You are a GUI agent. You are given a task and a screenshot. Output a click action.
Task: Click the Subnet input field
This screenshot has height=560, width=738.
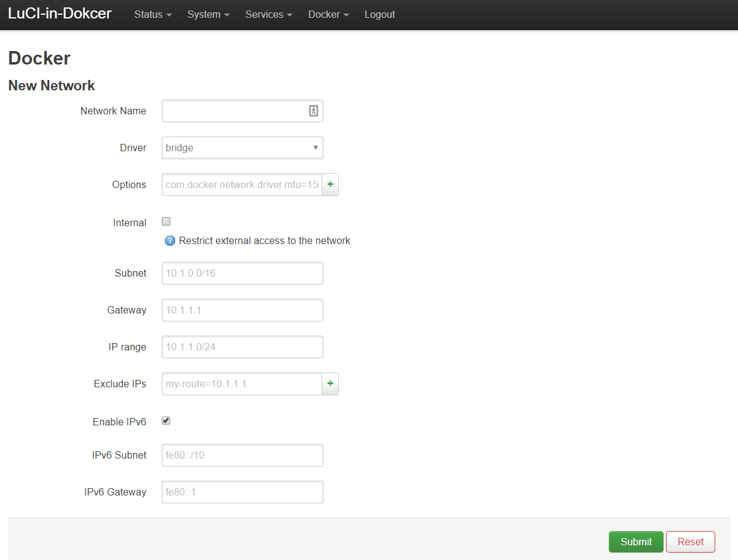[242, 273]
